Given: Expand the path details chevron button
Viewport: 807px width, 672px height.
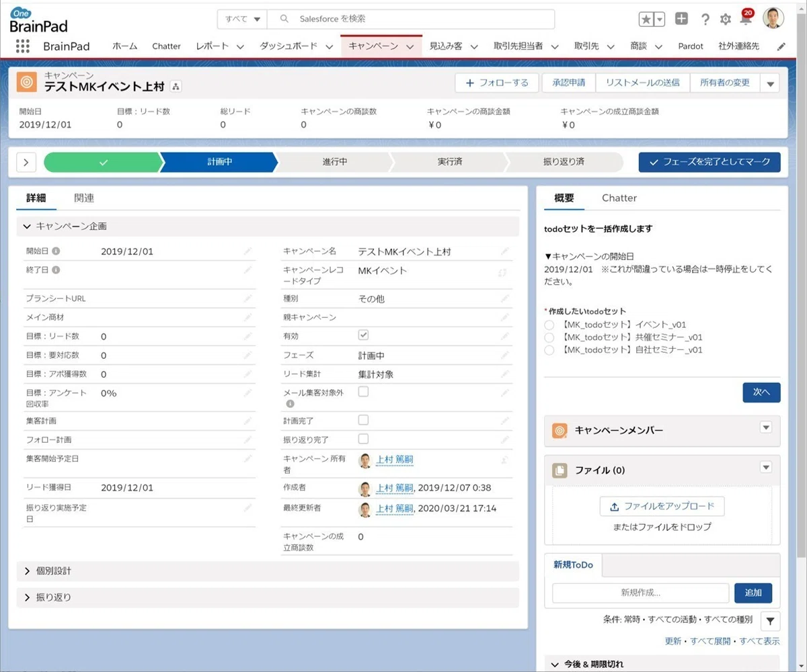Looking at the screenshot, I should click(x=26, y=162).
